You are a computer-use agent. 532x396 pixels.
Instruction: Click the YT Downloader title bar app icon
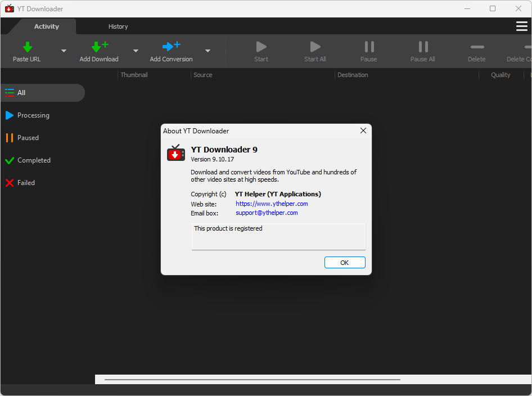[10, 8]
